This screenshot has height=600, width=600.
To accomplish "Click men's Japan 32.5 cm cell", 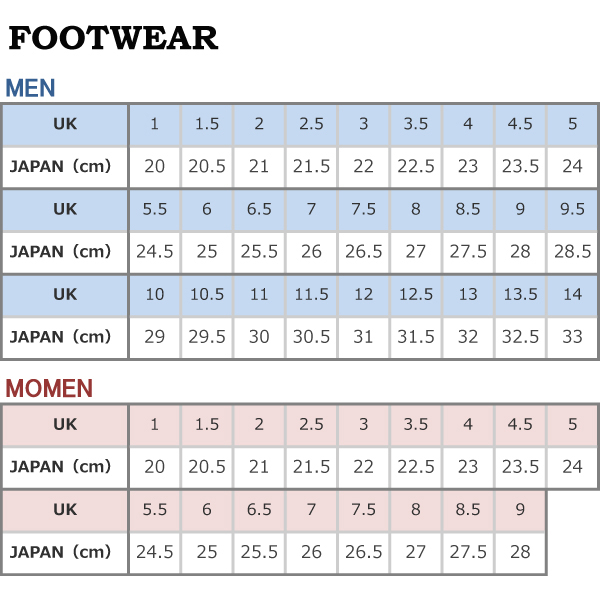I will (520, 337).
